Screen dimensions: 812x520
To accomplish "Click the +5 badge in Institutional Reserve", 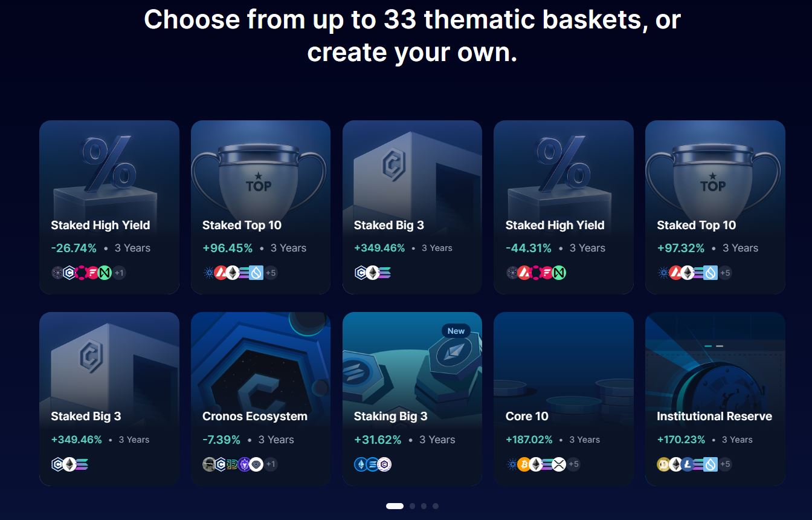I will (725, 464).
